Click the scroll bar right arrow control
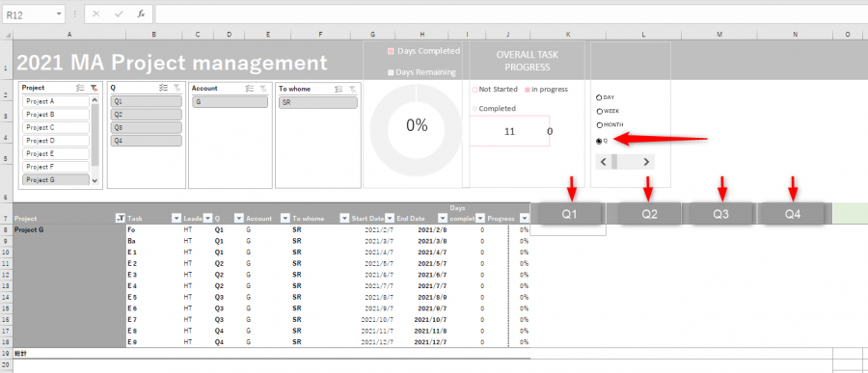Image resolution: width=868 pixels, height=373 pixels. pos(646,162)
